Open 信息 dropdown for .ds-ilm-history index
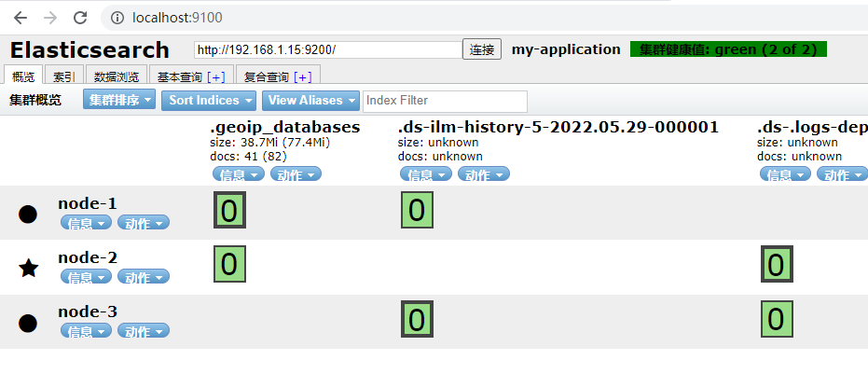This screenshot has width=868, height=374. click(426, 174)
